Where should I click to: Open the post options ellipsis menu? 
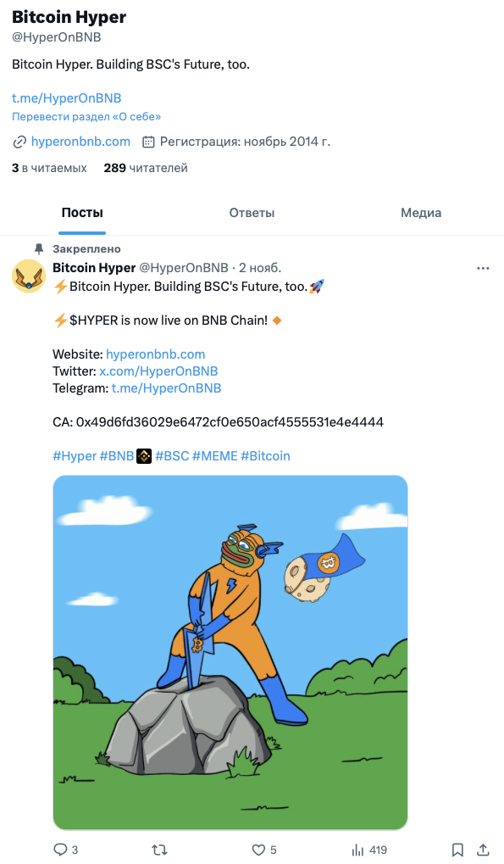point(483,267)
